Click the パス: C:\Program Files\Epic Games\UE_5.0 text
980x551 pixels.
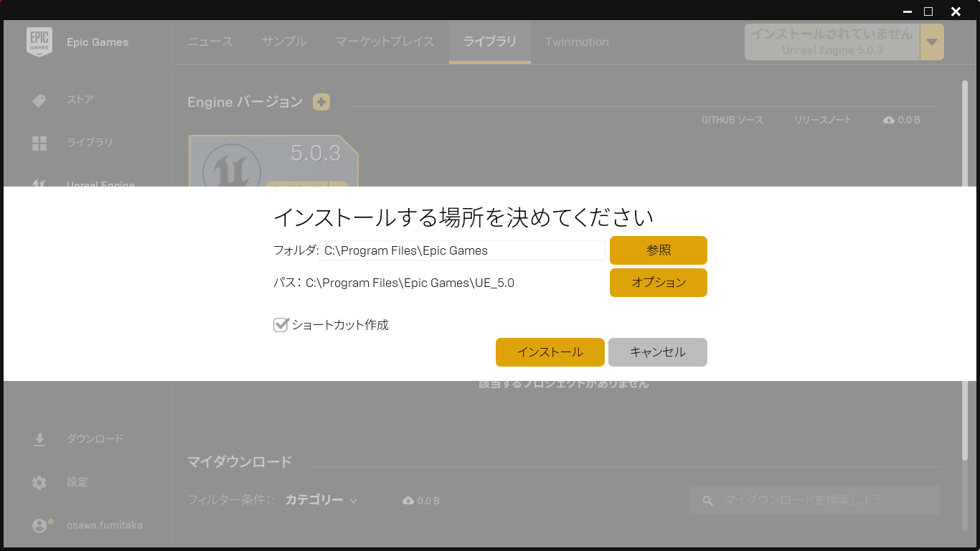pyautogui.click(x=394, y=283)
